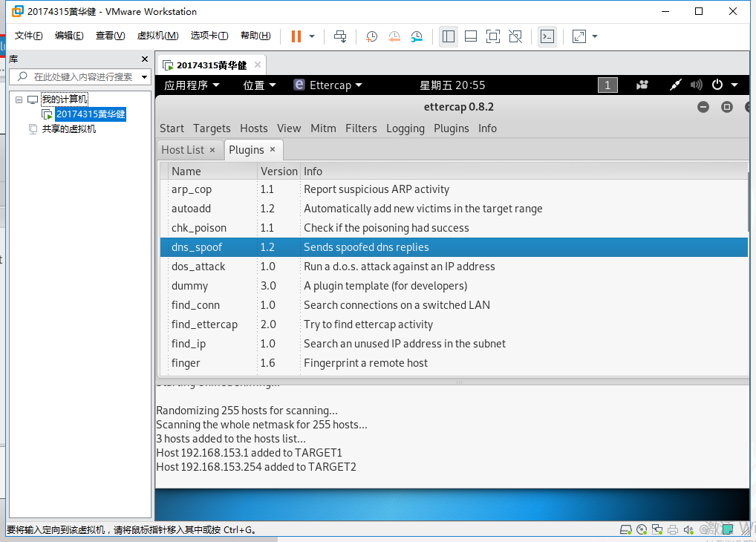Image resolution: width=756 pixels, height=542 pixels.
Task: Open the snapshot manager icon
Action: pos(417,36)
